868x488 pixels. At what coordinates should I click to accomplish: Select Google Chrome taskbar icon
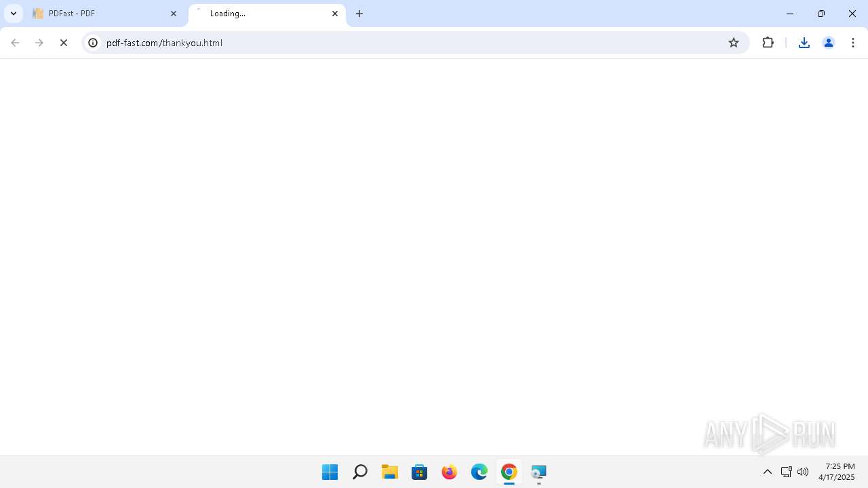coord(509,472)
